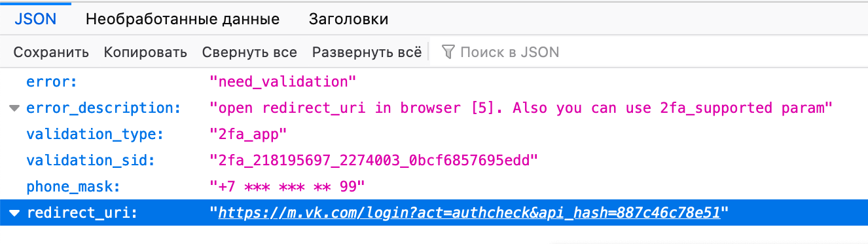
Task: Switch to the JSON tab
Action: pos(35,19)
